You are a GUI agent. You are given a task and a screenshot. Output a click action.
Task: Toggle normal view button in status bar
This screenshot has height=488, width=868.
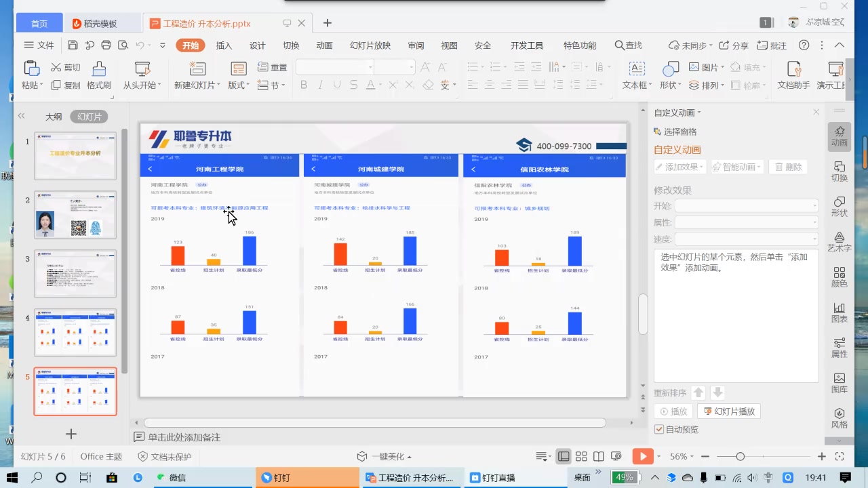pyautogui.click(x=564, y=457)
